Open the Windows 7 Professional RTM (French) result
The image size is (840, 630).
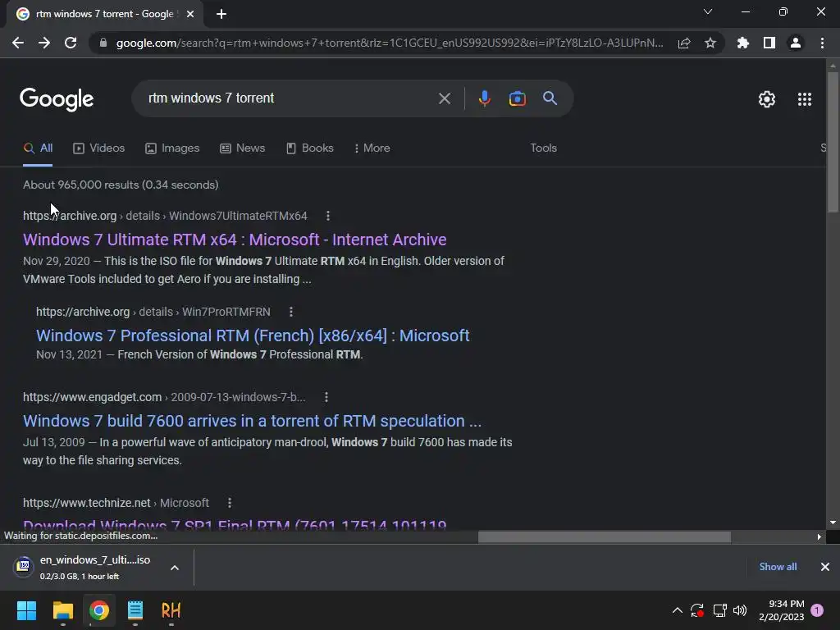[x=253, y=336]
